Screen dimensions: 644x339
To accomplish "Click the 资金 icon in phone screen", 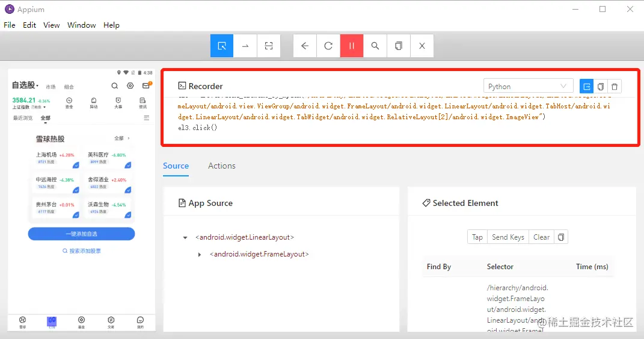I will point(69,103).
